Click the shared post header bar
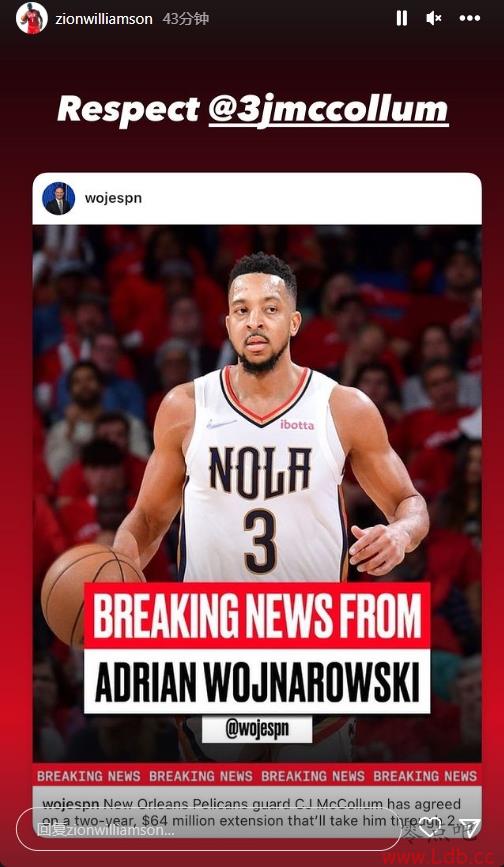The width and height of the screenshot is (504, 867). (x=257, y=199)
